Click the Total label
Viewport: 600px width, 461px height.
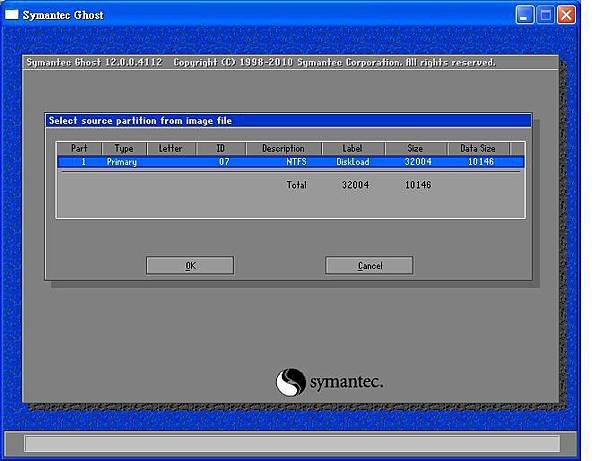[297, 185]
